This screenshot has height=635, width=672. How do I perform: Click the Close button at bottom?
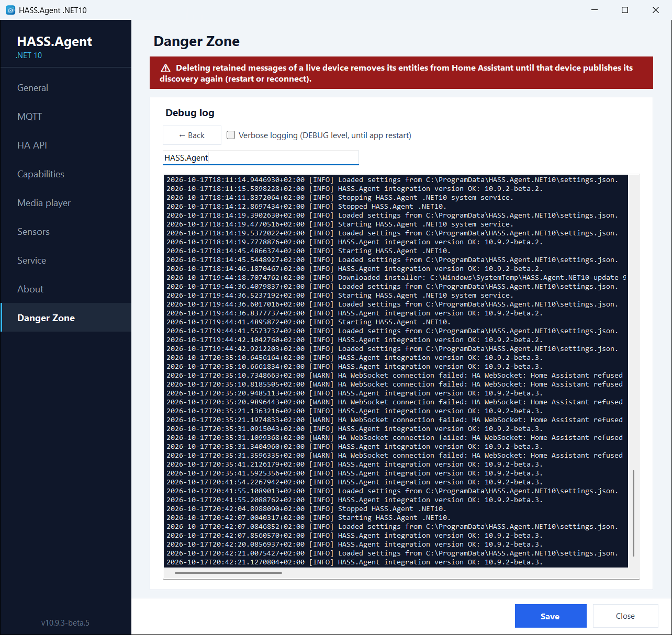pos(625,616)
